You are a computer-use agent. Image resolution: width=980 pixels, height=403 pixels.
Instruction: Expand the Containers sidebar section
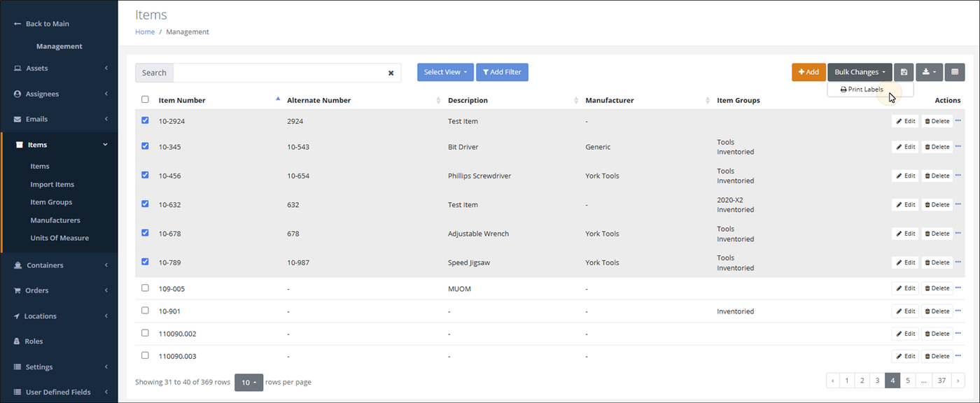[59, 265]
